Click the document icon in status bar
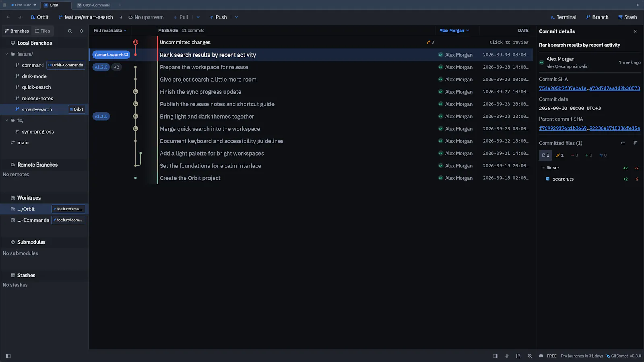 518,356
